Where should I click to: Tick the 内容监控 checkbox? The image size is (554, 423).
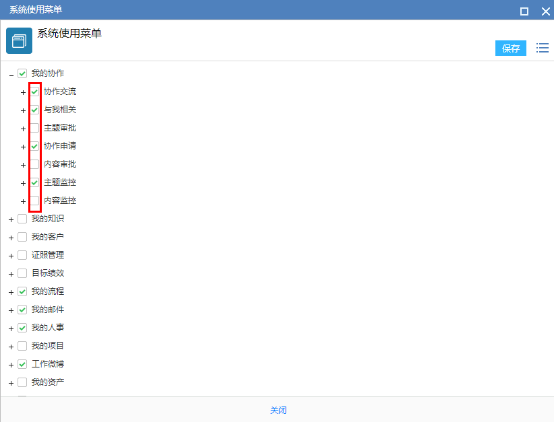[x=35, y=201]
